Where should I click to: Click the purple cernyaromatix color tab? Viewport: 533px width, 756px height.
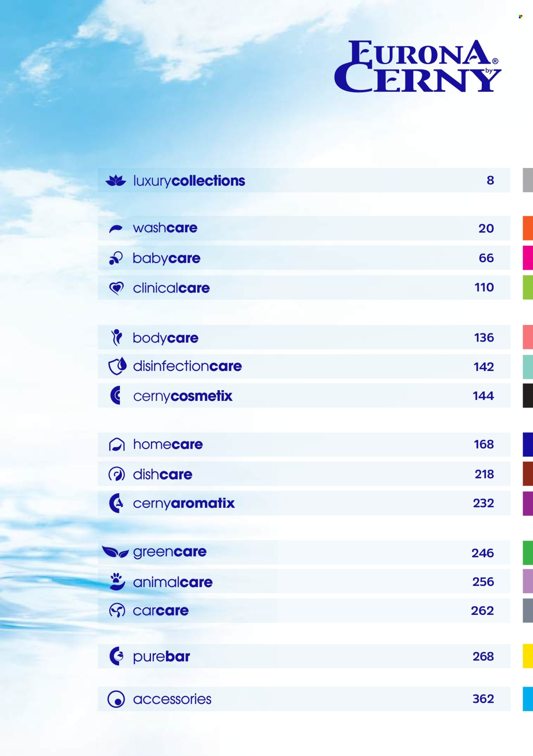pyautogui.click(x=528, y=504)
